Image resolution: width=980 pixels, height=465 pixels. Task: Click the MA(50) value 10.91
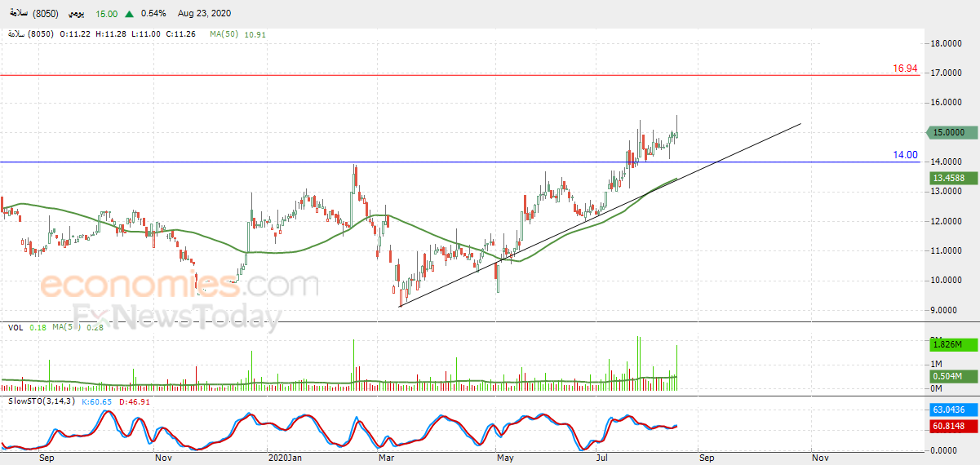[x=255, y=34]
